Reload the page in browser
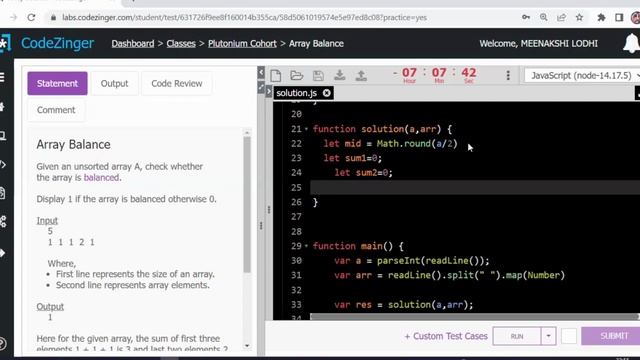The image size is (640, 360). (31, 18)
